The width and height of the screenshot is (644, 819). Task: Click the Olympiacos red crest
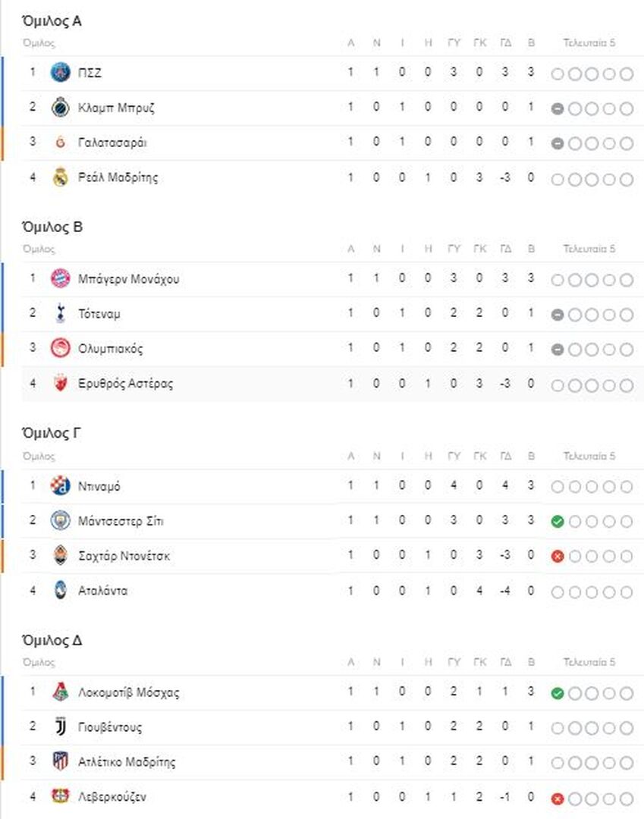tap(60, 348)
